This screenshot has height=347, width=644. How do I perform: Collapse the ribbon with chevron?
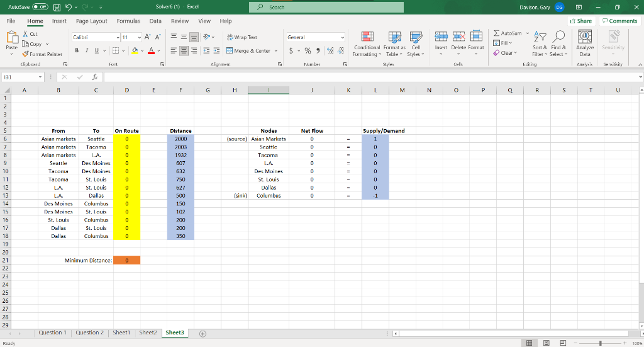[x=640, y=64]
